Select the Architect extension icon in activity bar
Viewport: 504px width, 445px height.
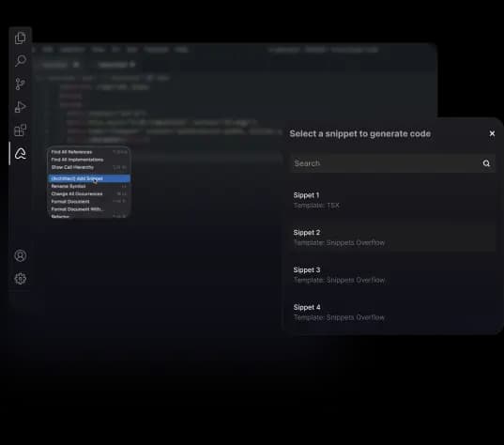coord(21,153)
